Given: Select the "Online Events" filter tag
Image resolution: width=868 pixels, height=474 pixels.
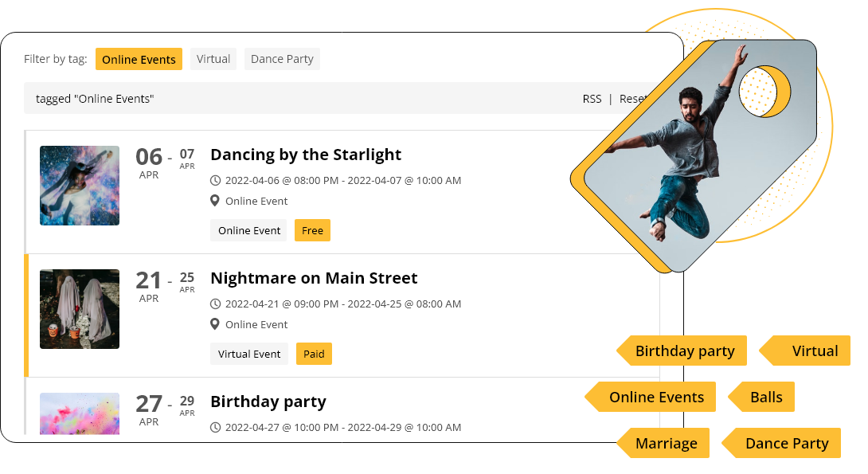Looking at the screenshot, I should (x=139, y=59).
